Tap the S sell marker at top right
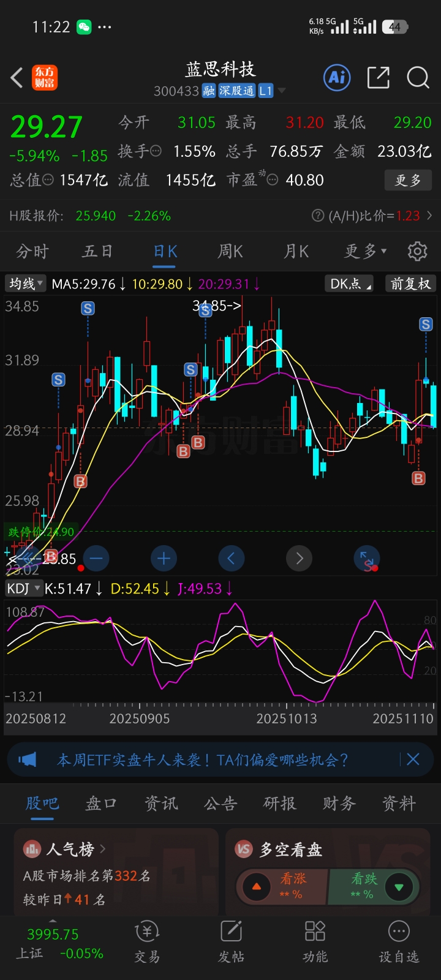441x980 pixels. [426, 325]
